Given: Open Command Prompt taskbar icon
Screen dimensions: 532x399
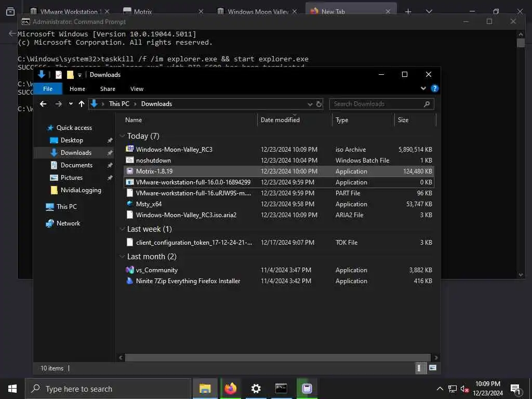Looking at the screenshot, I should point(281,389).
